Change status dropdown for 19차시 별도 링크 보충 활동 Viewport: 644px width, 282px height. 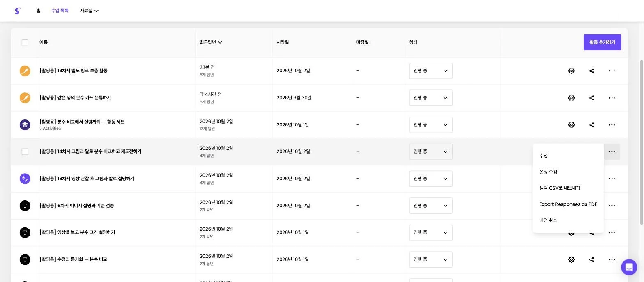pos(431,71)
